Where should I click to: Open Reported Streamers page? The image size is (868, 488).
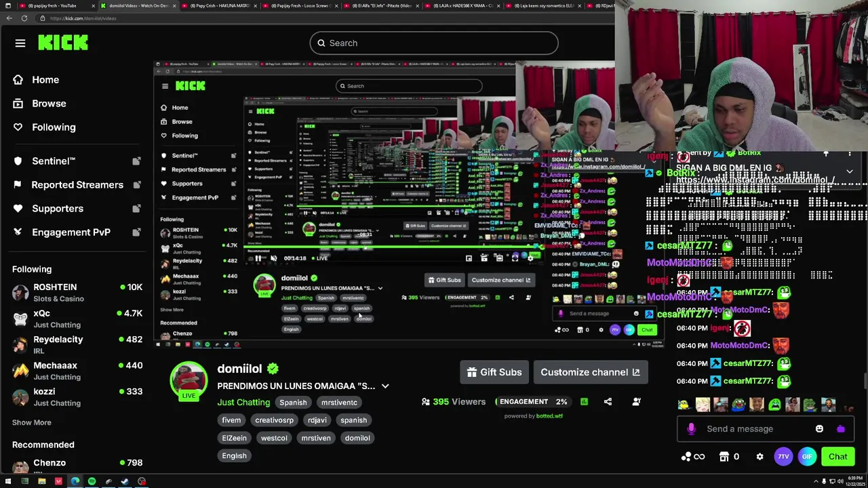click(77, 184)
